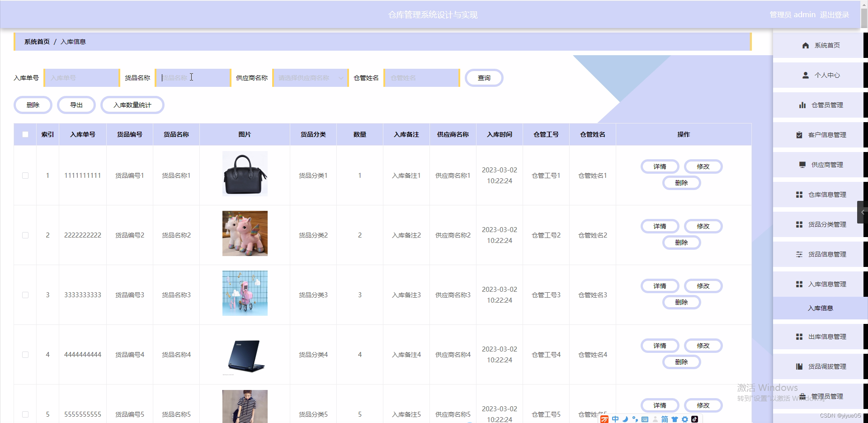Open 个人中心 via the person icon

pyautogui.click(x=806, y=76)
